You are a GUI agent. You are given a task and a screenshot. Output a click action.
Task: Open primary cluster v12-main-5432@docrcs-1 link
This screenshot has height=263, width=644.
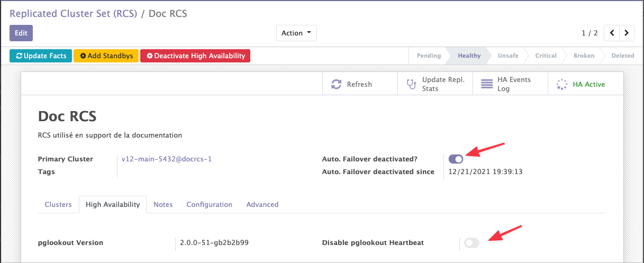(x=166, y=159)
